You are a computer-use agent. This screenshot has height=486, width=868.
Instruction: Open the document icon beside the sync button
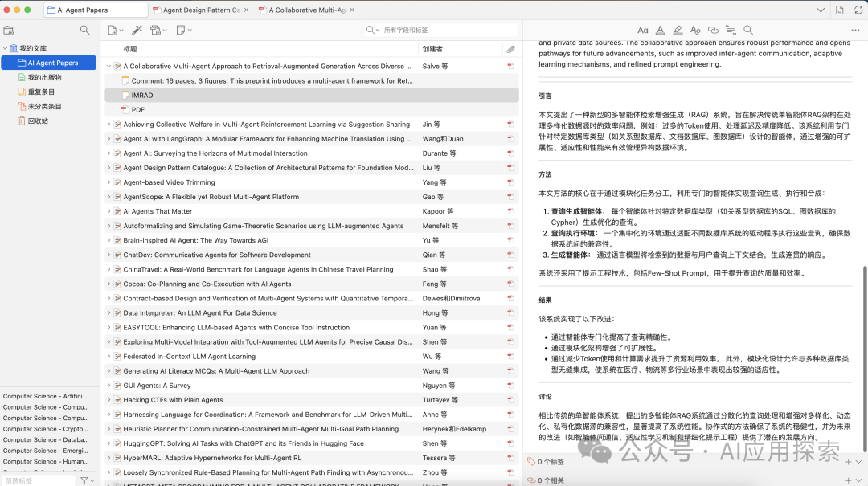[x=840, y=10]
